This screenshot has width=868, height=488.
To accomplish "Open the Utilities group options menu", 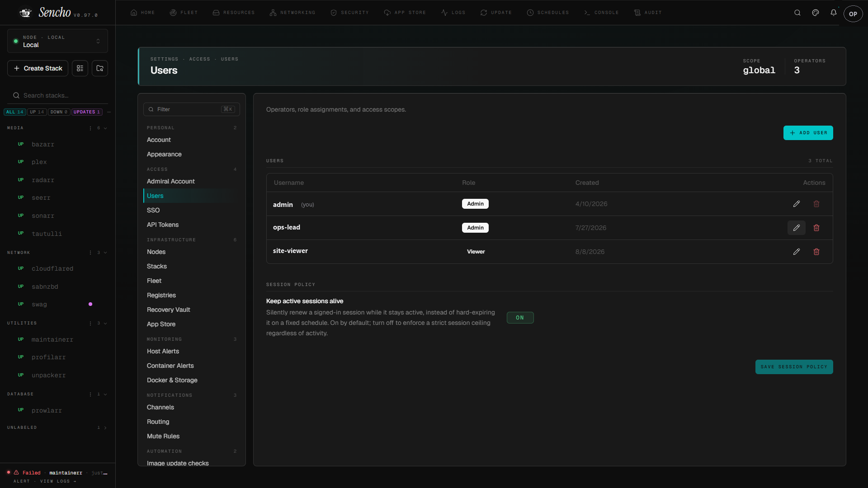I will [90, 323].
